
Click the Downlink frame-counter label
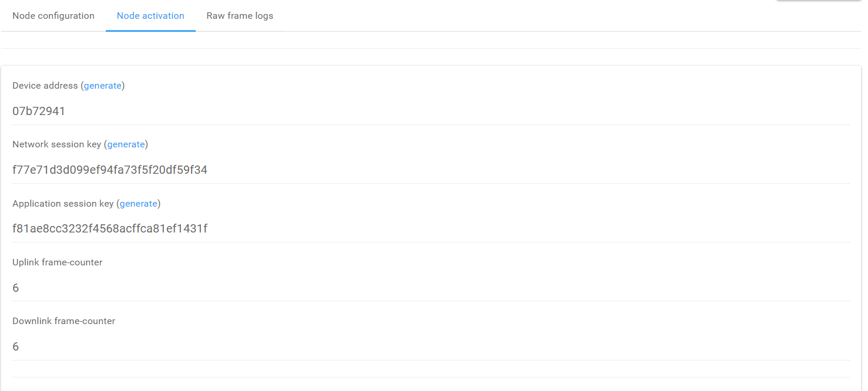[64, 321]
